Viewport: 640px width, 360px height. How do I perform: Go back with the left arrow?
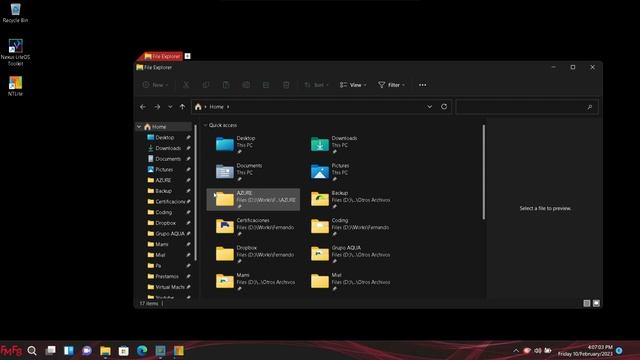pyautogui.click(x=143, y=107)
